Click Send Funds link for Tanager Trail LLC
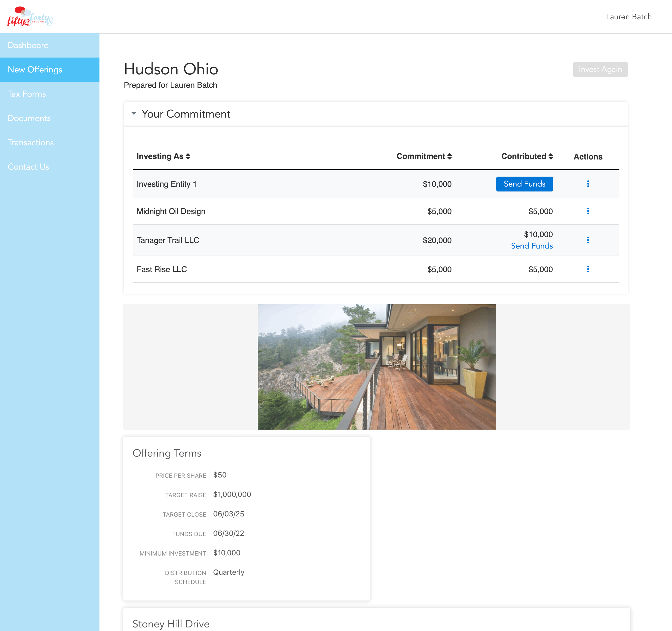The image size is (672, 631). (532, 246)
